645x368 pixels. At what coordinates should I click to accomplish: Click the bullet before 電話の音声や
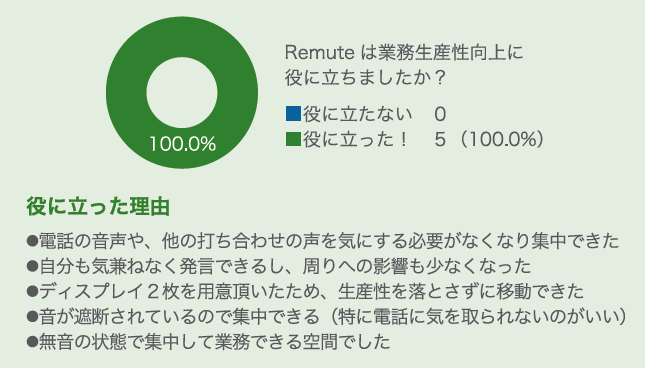32,241
